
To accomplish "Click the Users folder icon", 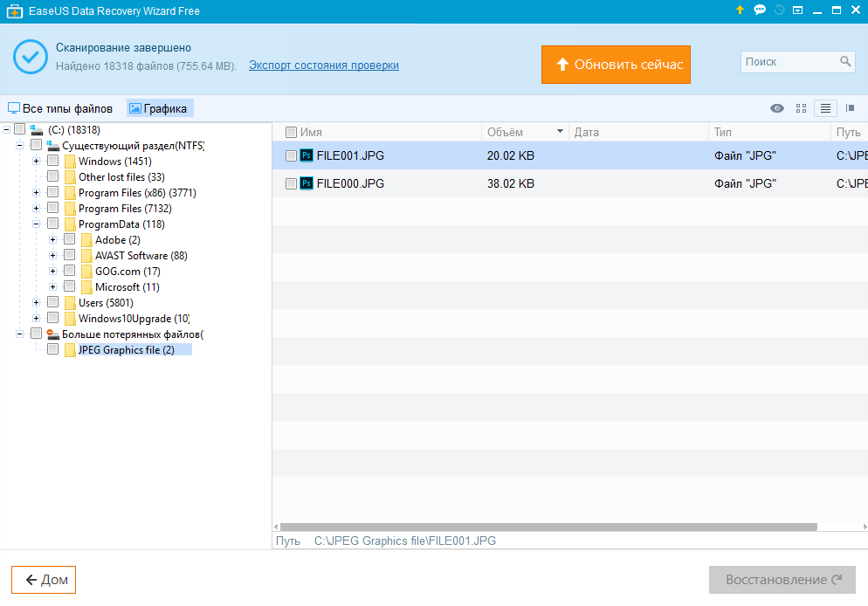I will click(x=70, y=303).
